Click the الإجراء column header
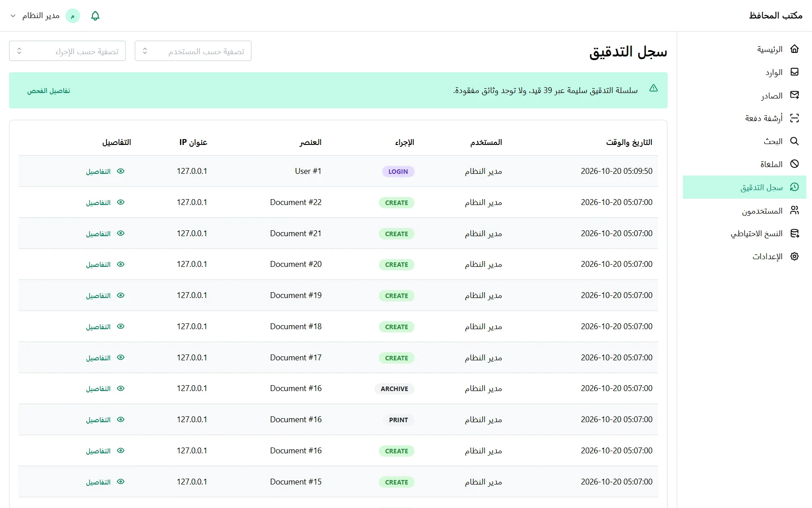The width and height of the screenshot is (812, 508). (x=405, y=142)
